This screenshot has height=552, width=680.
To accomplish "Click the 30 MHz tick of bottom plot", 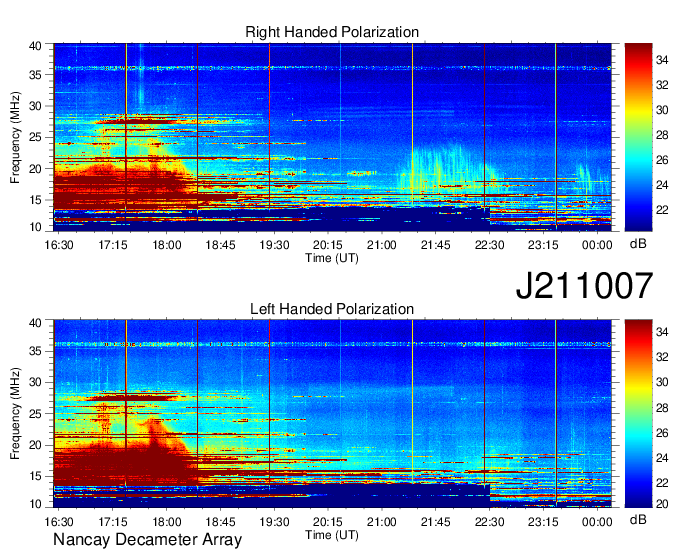I will [x=35, y=382].
